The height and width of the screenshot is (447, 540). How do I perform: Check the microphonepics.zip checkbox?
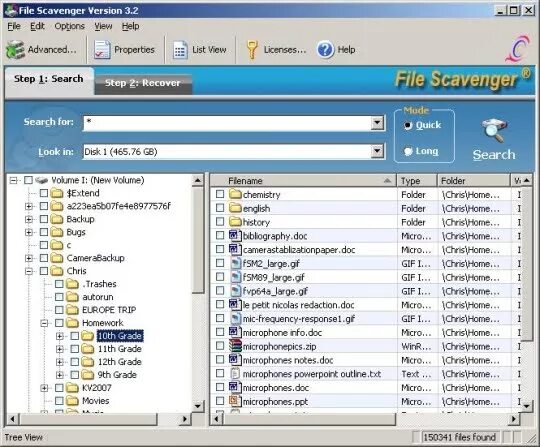pos(220,346)
